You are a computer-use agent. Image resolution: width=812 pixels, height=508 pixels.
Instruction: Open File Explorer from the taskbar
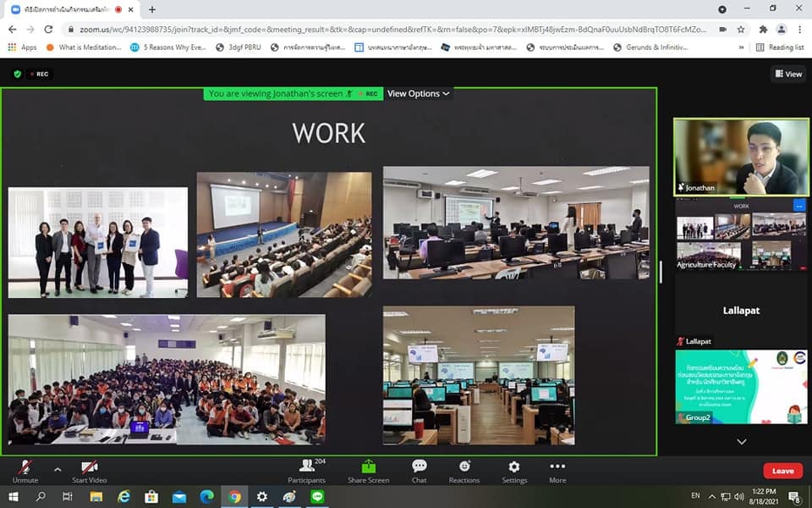96,497
